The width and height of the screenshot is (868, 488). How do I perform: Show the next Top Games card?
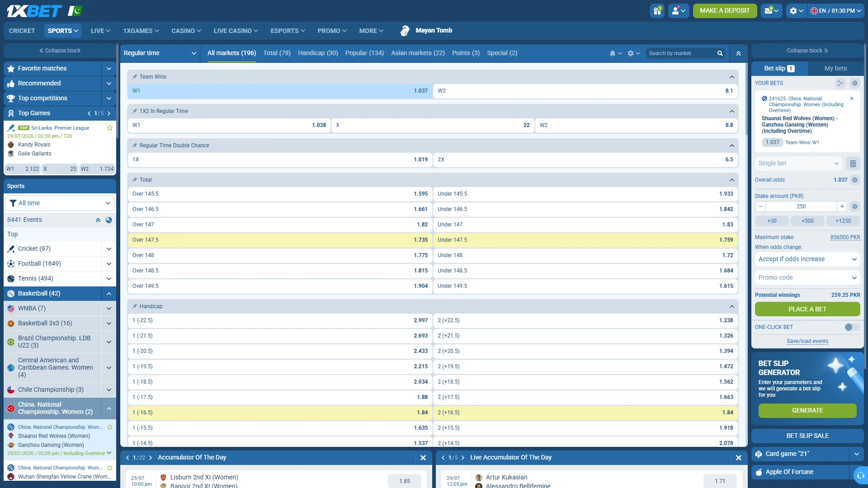tap(109, 113)
